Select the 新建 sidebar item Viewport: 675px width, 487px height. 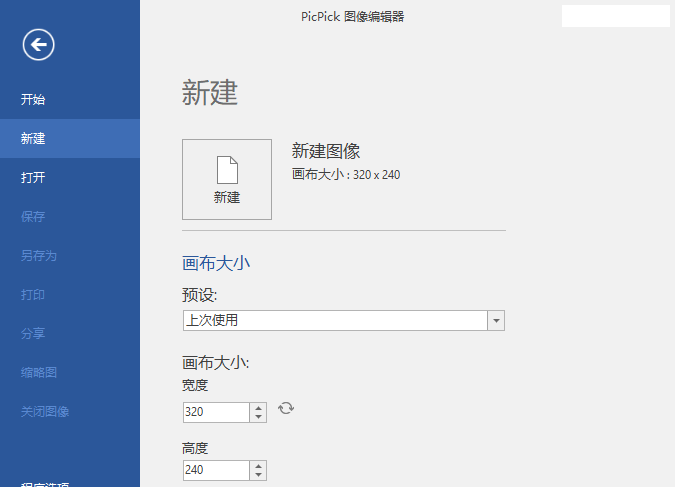pos(70,138)
